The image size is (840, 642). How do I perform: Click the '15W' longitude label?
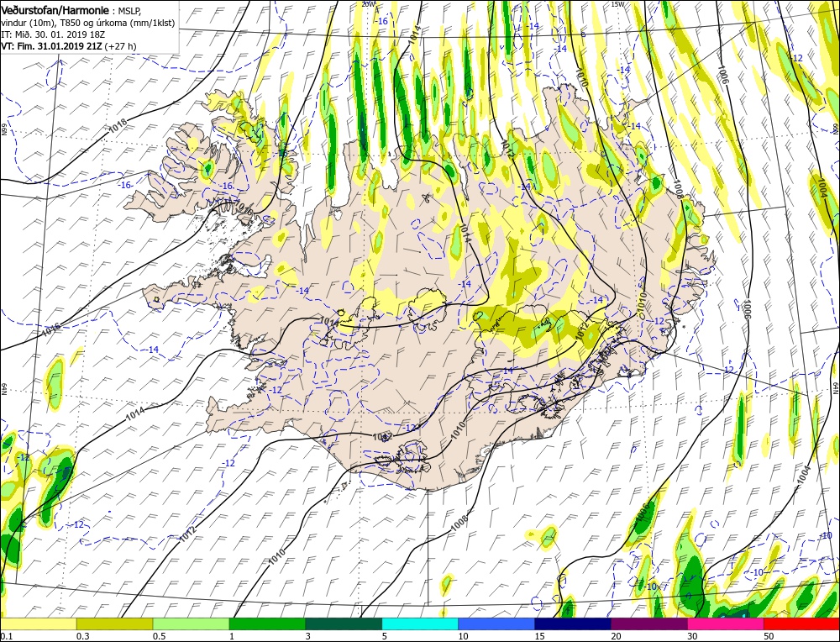point(617,3)
